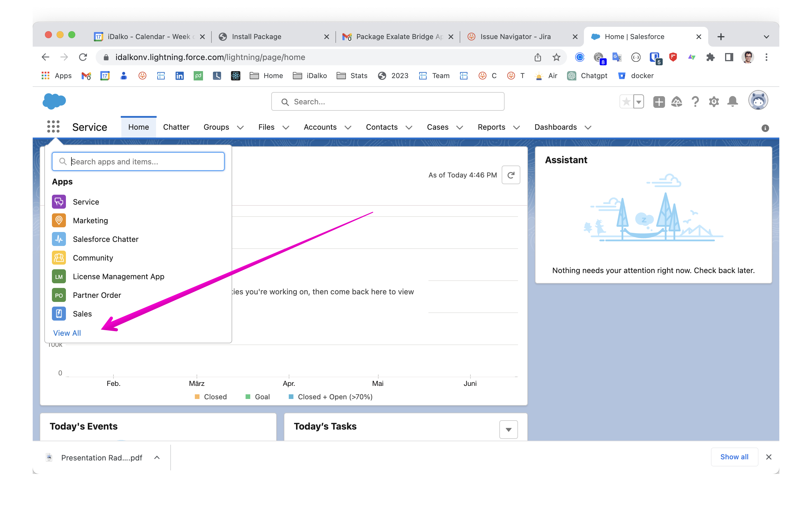
Task: Select the Marketing app icon
Action: pos(59,220)
